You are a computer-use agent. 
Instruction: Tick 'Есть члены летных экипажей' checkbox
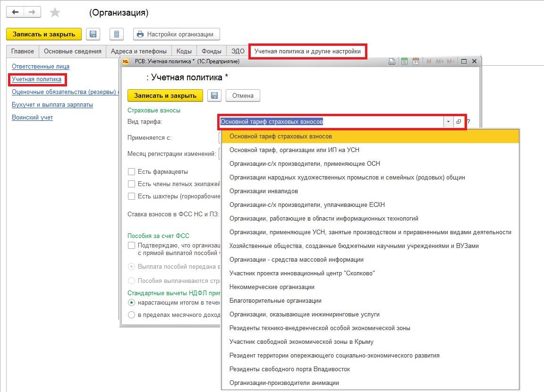pyautogui.click(x=131, y=184)
